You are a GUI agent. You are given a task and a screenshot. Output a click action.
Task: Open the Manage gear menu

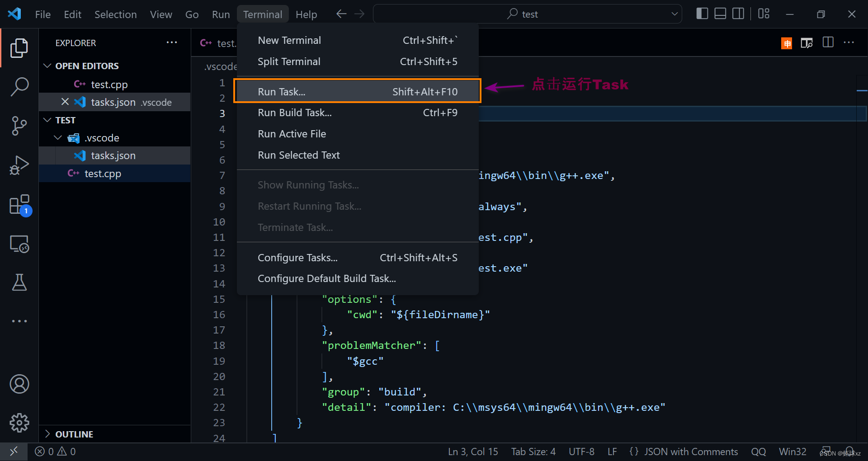[19, 423]
